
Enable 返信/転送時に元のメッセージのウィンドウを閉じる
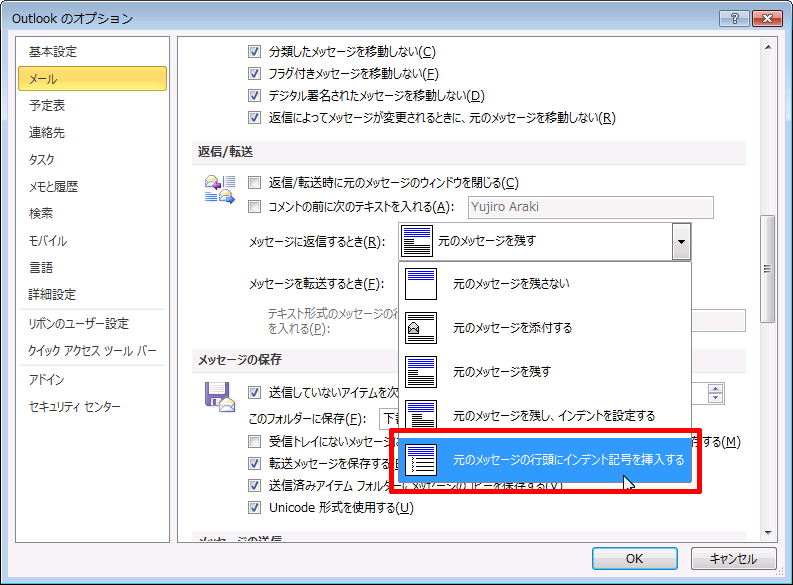(254, 183)
